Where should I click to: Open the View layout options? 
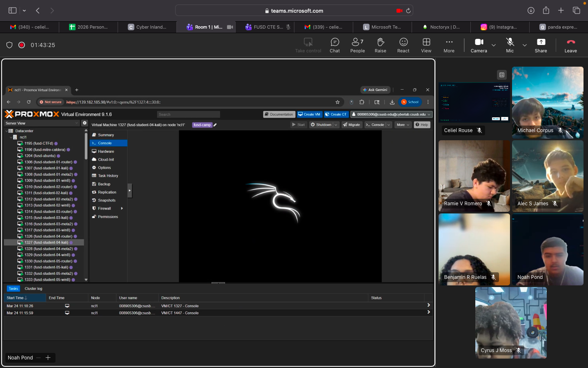[426, 45]
